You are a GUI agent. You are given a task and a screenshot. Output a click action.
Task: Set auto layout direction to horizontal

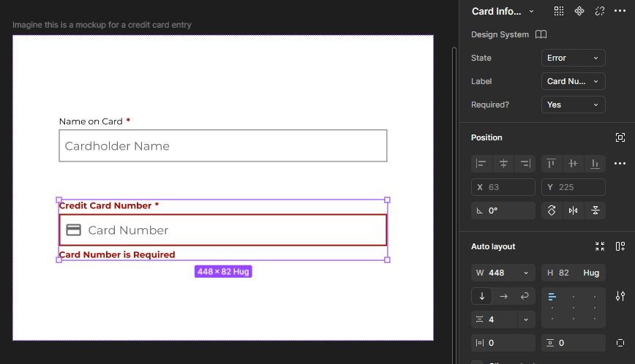click(x=503, y=296)
